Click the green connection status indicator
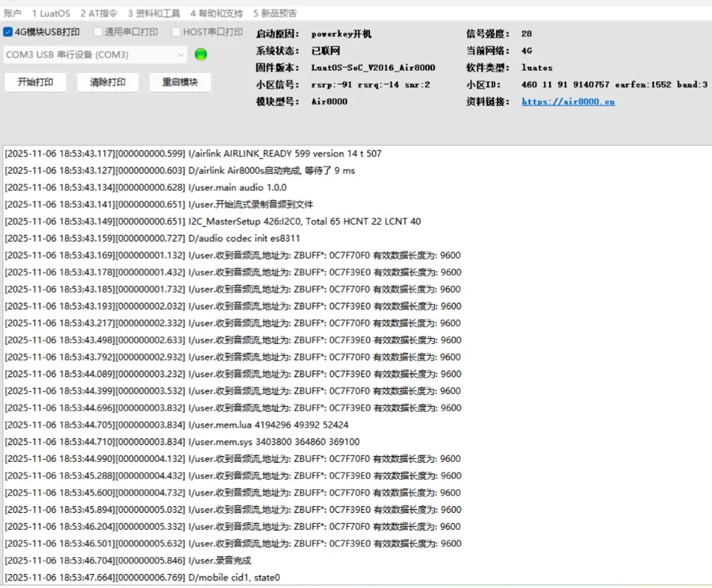 point(200,55)
